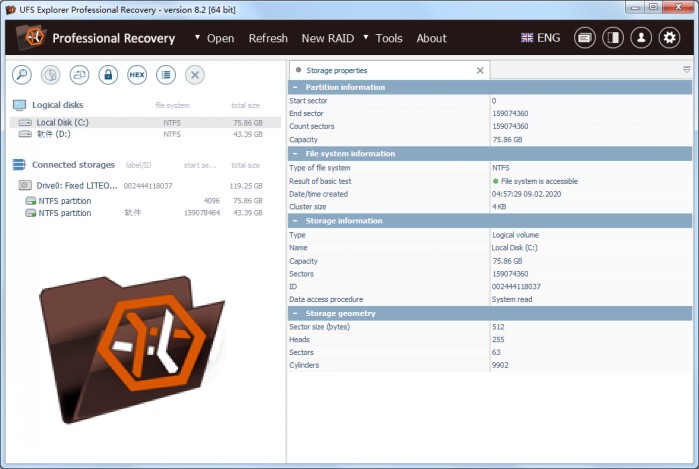Image resolution: width=699 pixels, height=469 pixels.
Task: Click the Local Disk (C:) drive icon
Action: point(25,122)
